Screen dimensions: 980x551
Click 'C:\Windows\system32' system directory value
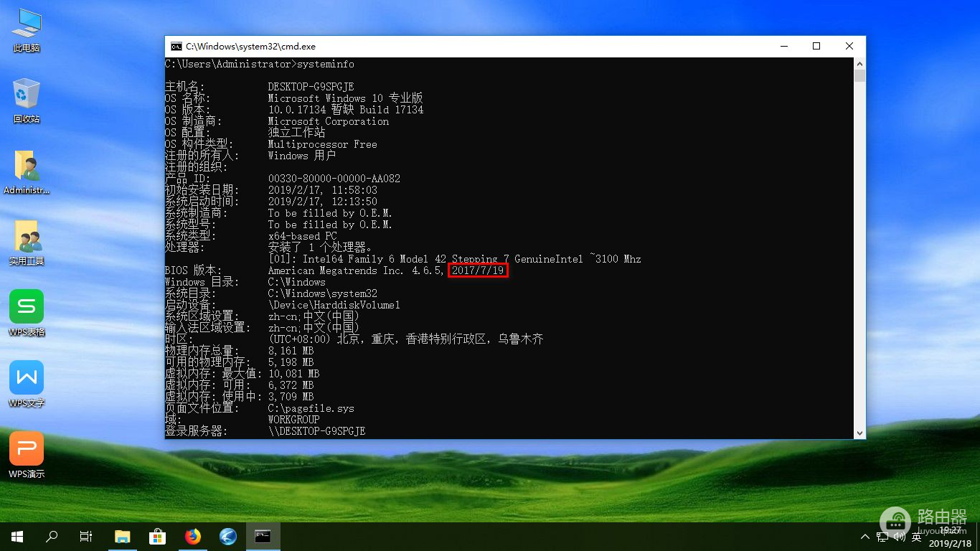click(322, 293)
